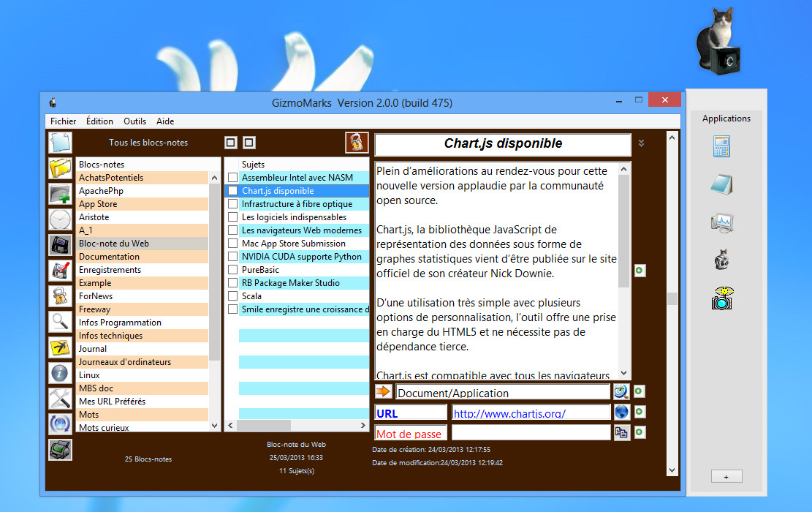Click green plus button beside the note text
The width and height of the screenshot is (812, 512).
[640, 271]
